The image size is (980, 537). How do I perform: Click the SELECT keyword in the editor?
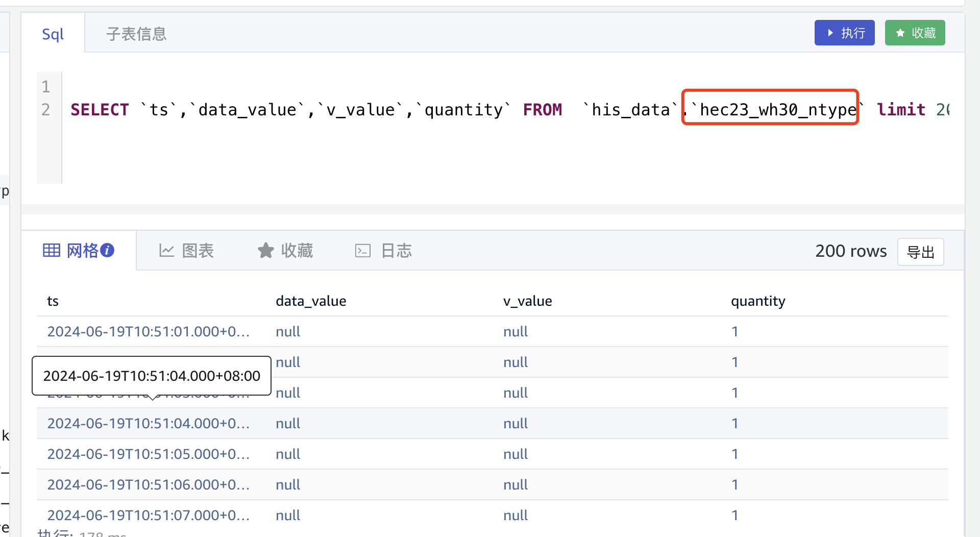point(100,110)
